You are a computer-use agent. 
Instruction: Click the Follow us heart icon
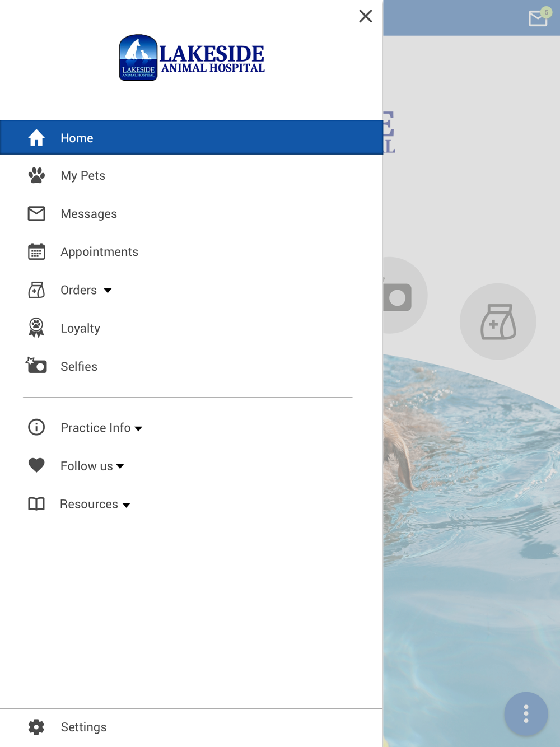coord(36,465)
